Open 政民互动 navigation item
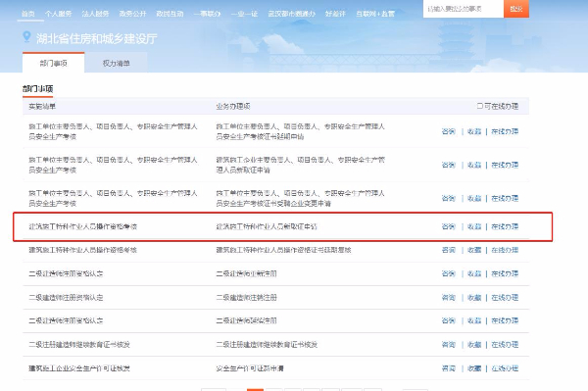The image size is (588, 391). click(170, 14)
